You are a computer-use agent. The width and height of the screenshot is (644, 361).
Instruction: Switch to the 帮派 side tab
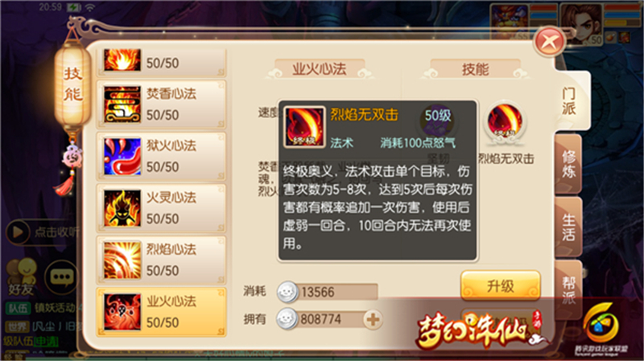pyautogui.click(x=568, y=289)
